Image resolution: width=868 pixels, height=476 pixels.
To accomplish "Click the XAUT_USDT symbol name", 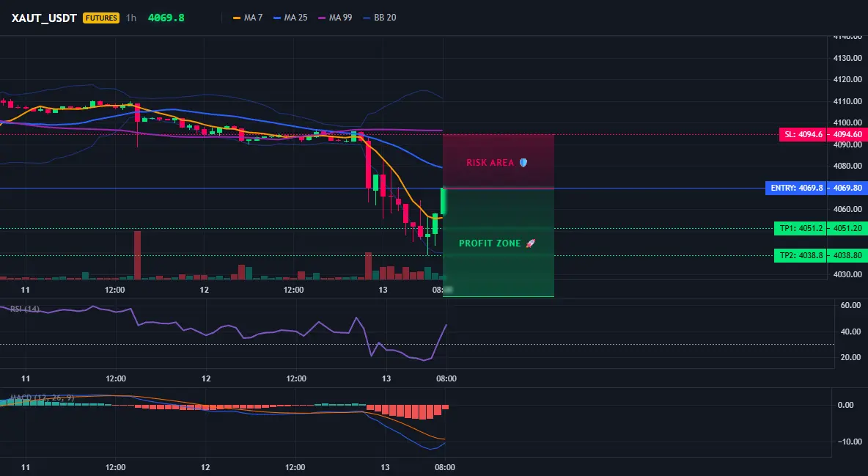I will tap(44, 18).
